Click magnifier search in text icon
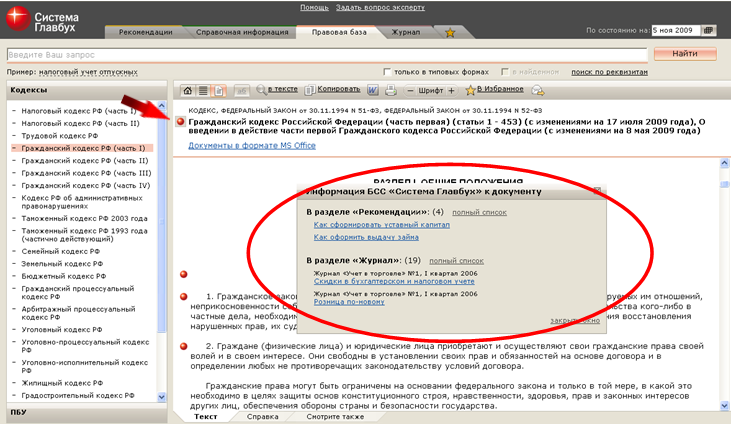 261,90
